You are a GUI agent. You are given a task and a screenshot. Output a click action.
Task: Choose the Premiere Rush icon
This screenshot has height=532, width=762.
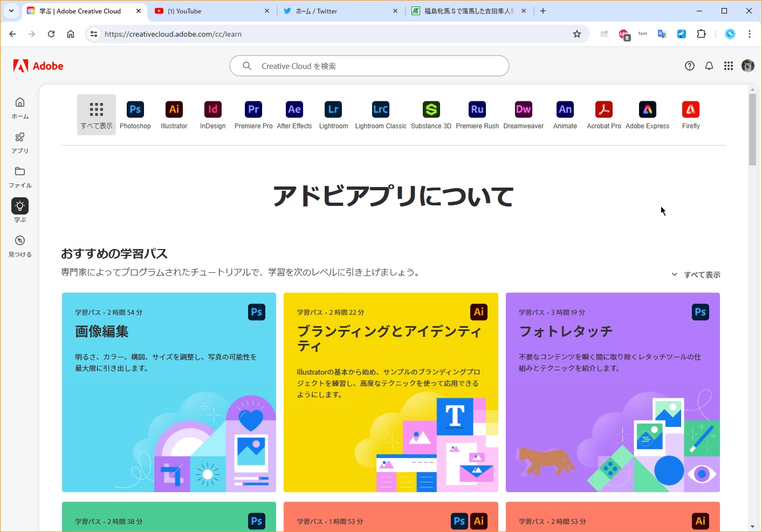(x=477, y=115)
